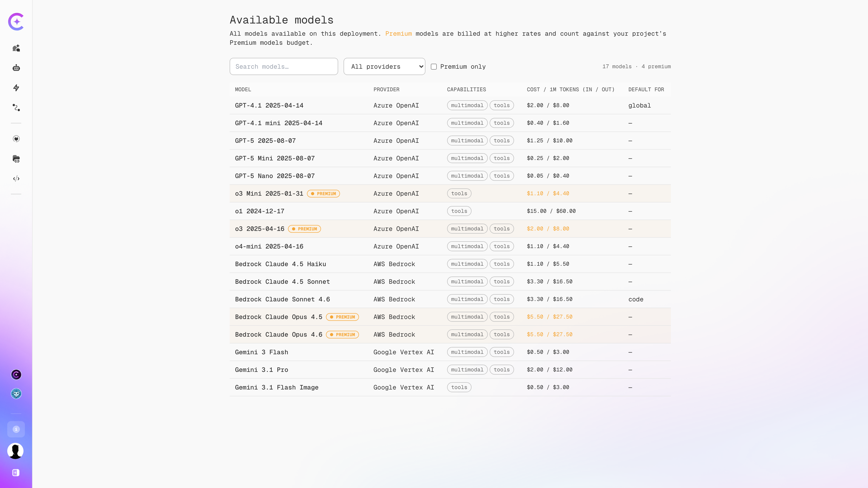
Task: Select the GPT-5 2025-08-07 model name
Action: point(265,141)
